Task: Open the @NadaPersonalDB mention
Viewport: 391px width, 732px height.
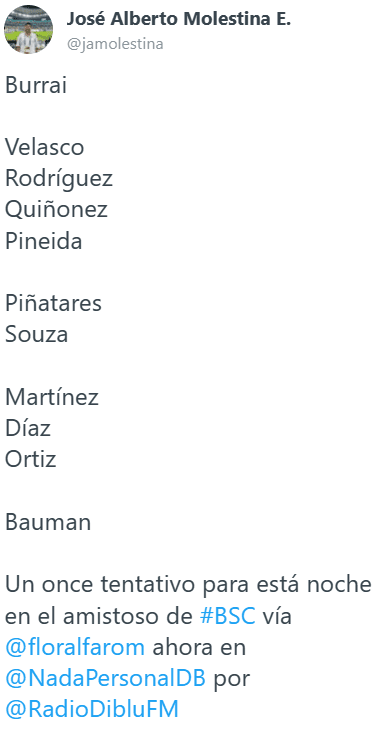Action: (105, 678)
